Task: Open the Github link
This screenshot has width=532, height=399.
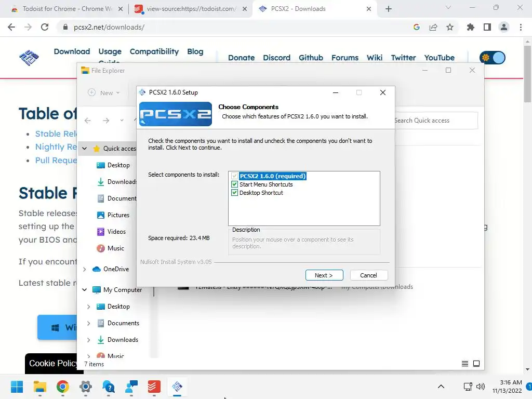Action: click(x=311, y=58)
